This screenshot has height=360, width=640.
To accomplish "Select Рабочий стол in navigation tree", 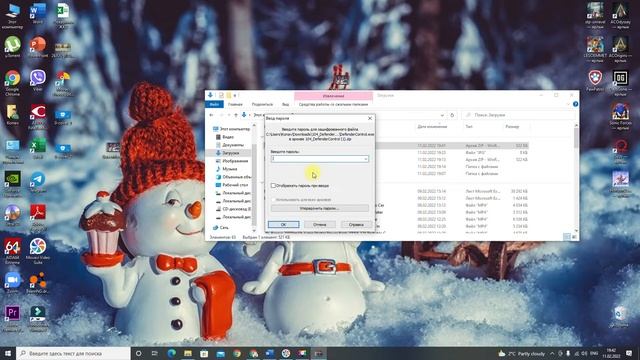I will pos(235,185).
